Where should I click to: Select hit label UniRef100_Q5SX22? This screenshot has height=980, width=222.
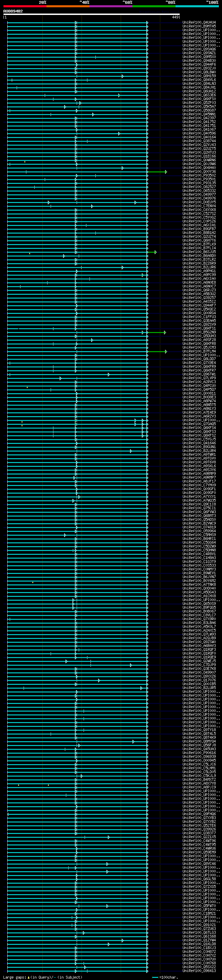click(199, 967)
